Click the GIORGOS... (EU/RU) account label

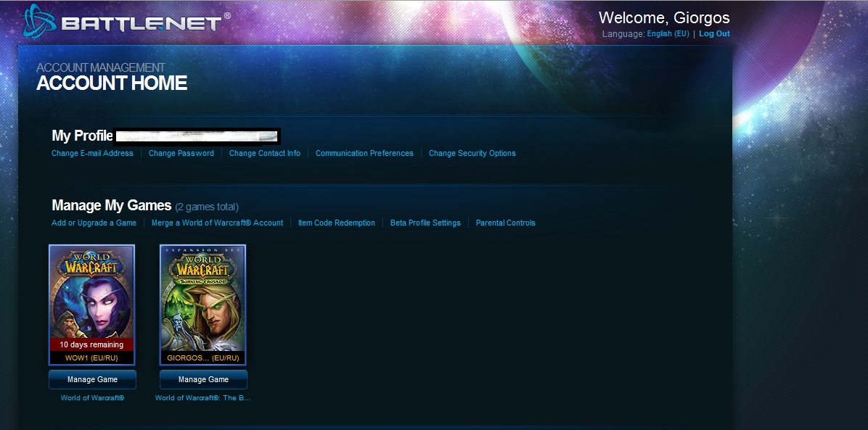pyautogui.click(x=203, y=358)
